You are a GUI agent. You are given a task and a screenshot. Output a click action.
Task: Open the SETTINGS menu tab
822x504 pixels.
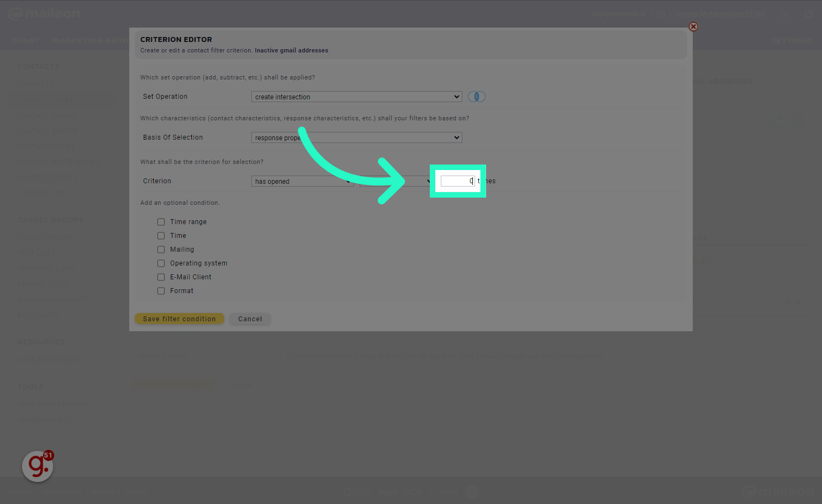[792, 41]
